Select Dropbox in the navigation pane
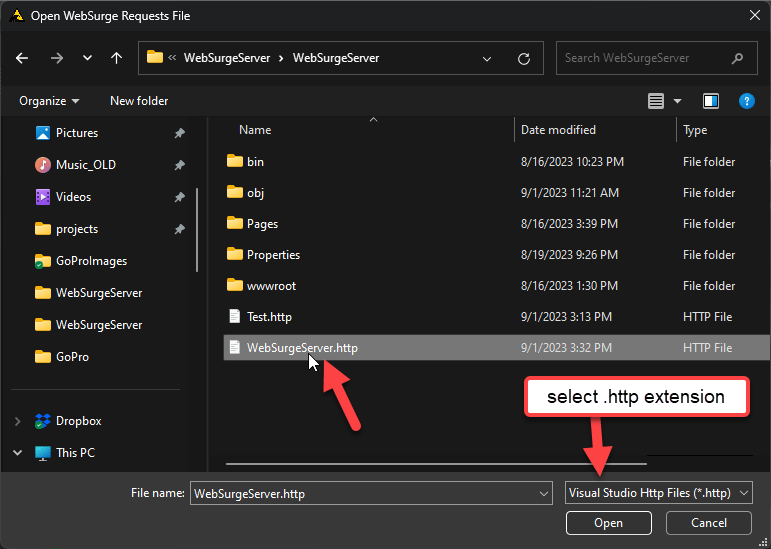 pyautogui.click(x=79, y=421)
